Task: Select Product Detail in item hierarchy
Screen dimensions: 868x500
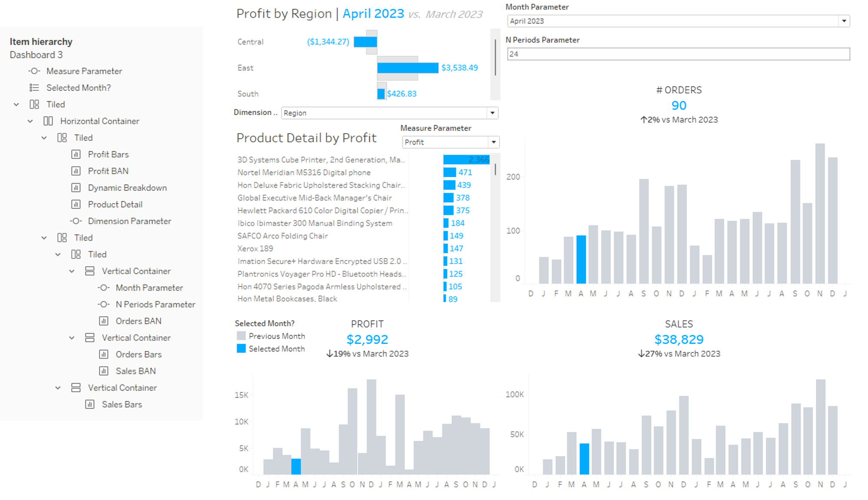Action: pyautogui.click(x=115, y=205)
